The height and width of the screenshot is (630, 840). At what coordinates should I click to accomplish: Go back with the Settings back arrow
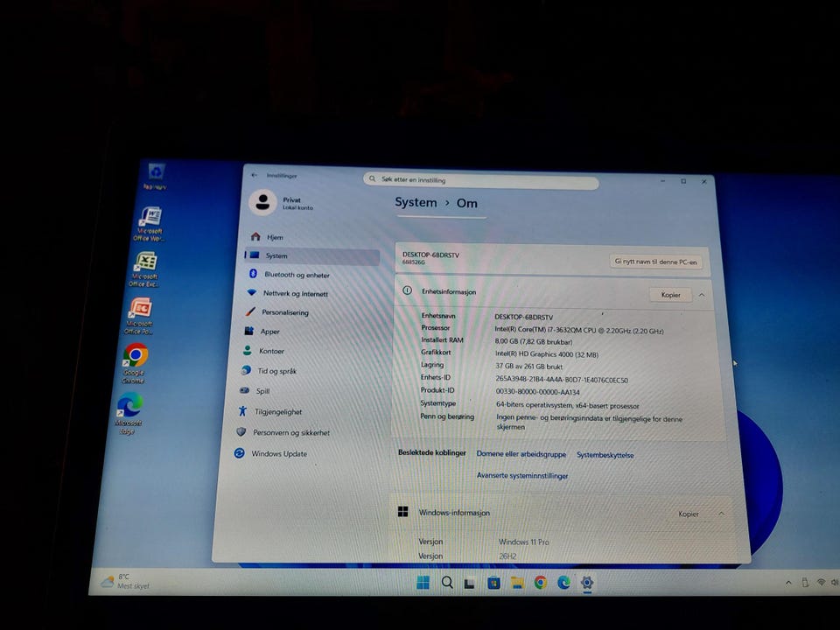tap(255, 175)
